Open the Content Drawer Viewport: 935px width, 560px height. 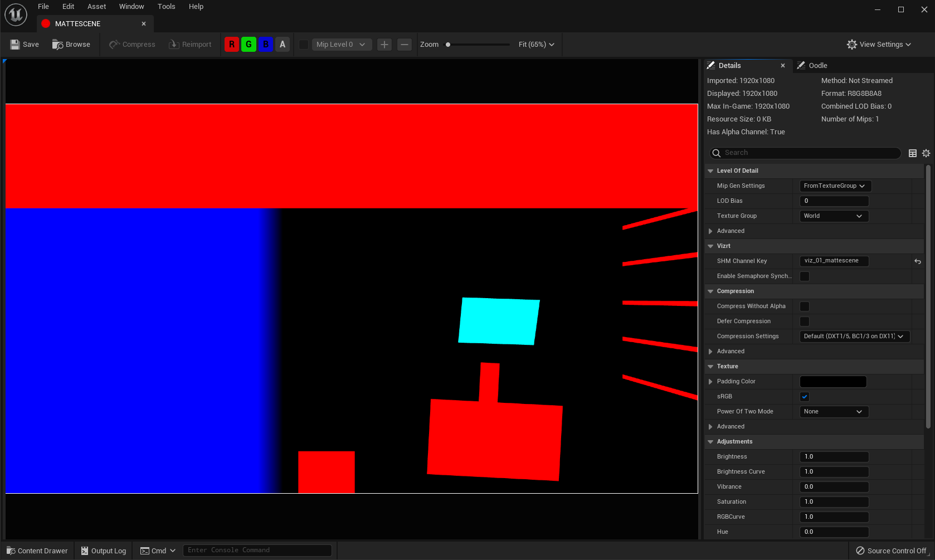[37, 551]
